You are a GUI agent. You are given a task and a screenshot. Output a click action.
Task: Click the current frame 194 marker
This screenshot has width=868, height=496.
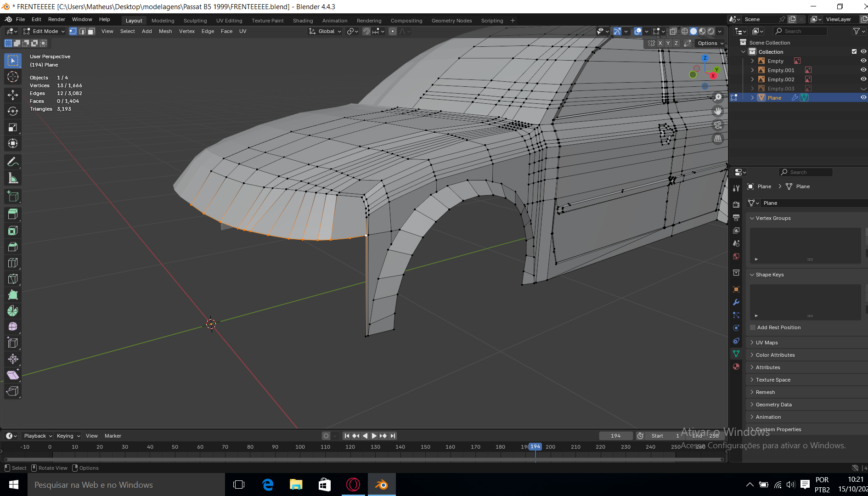tap(535, 447)
